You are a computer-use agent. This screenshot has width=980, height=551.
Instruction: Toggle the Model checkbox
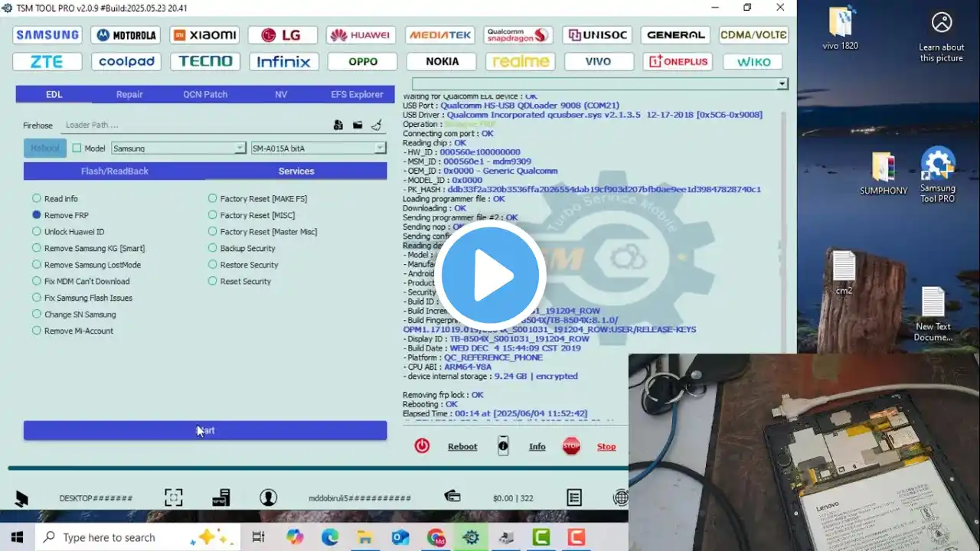click(x=77, y=148)
